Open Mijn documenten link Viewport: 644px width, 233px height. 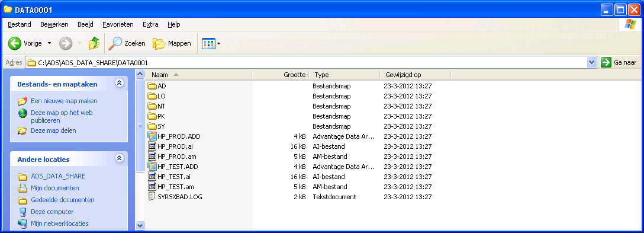pyautogui.click(x=55, y=188)
